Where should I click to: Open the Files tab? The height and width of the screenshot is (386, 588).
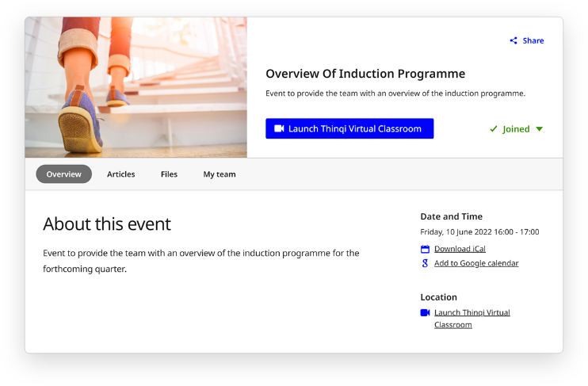click(169, 174)
